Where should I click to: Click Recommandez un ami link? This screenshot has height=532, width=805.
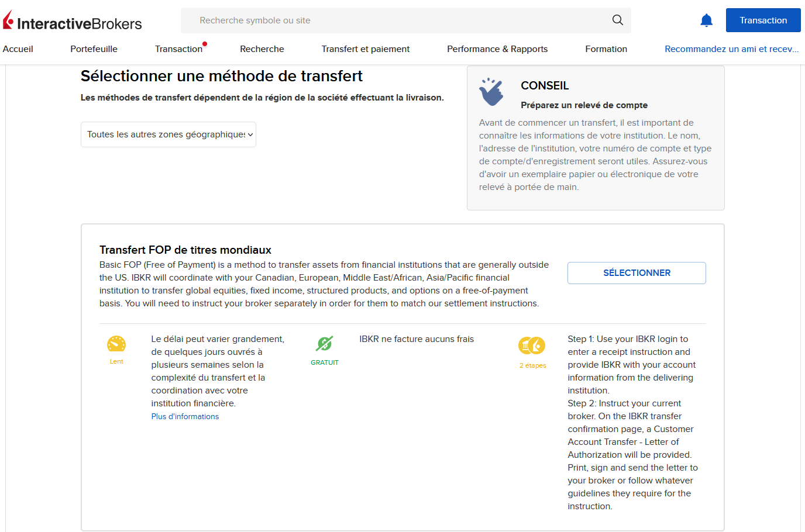coord(731,49)
